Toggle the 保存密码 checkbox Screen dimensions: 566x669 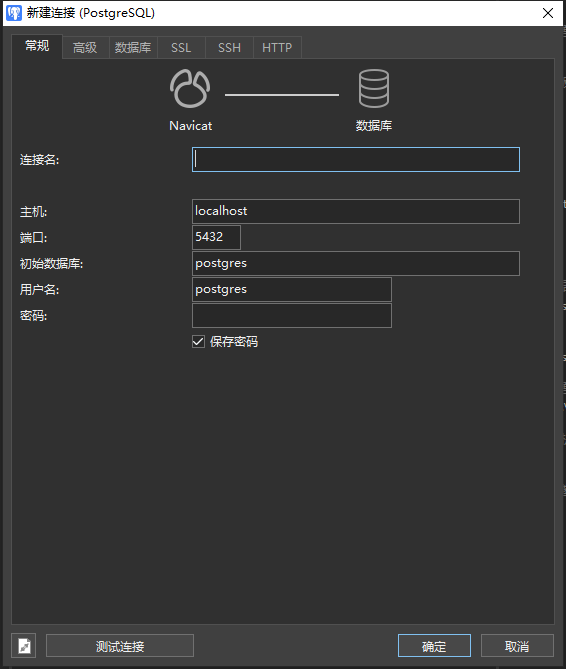[198, 342]
